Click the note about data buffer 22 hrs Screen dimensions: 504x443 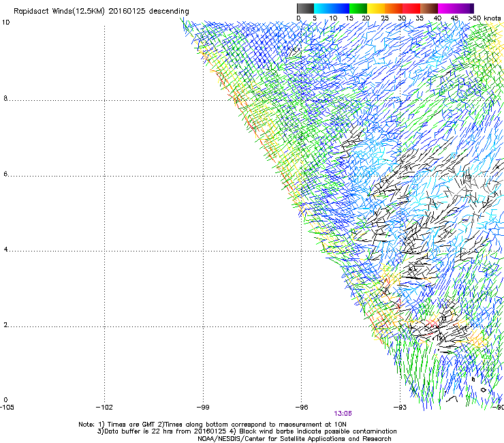coord(247,431)
